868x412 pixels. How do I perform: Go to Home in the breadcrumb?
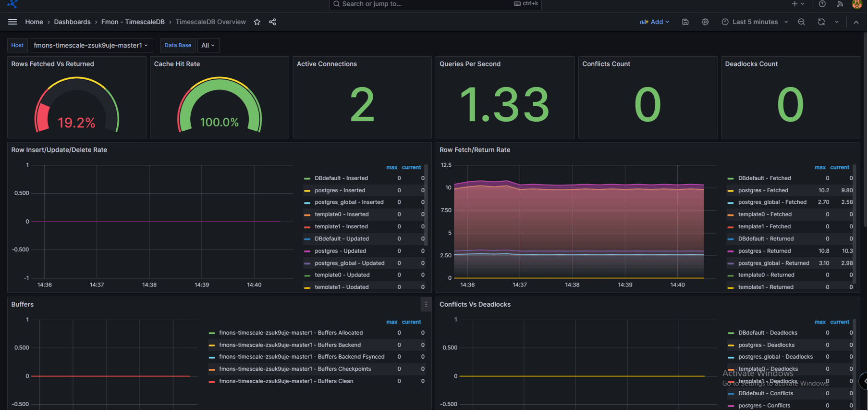pyautogui.click(x=34, y=22)
